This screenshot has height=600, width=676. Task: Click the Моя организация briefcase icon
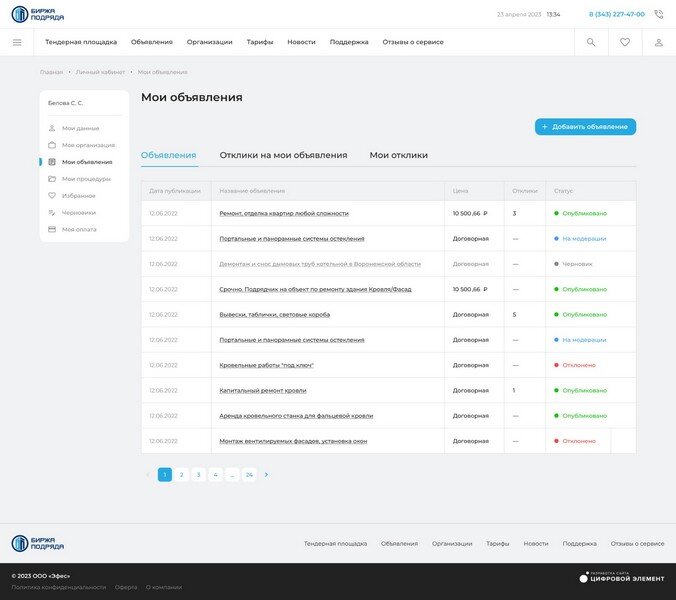click(x=52, y=145)
